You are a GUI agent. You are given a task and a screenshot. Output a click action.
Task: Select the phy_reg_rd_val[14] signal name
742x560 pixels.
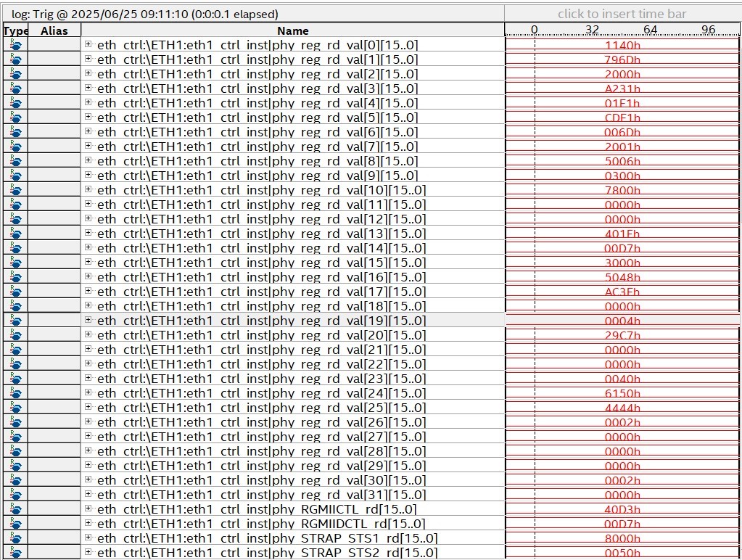(x=261, y=248)
